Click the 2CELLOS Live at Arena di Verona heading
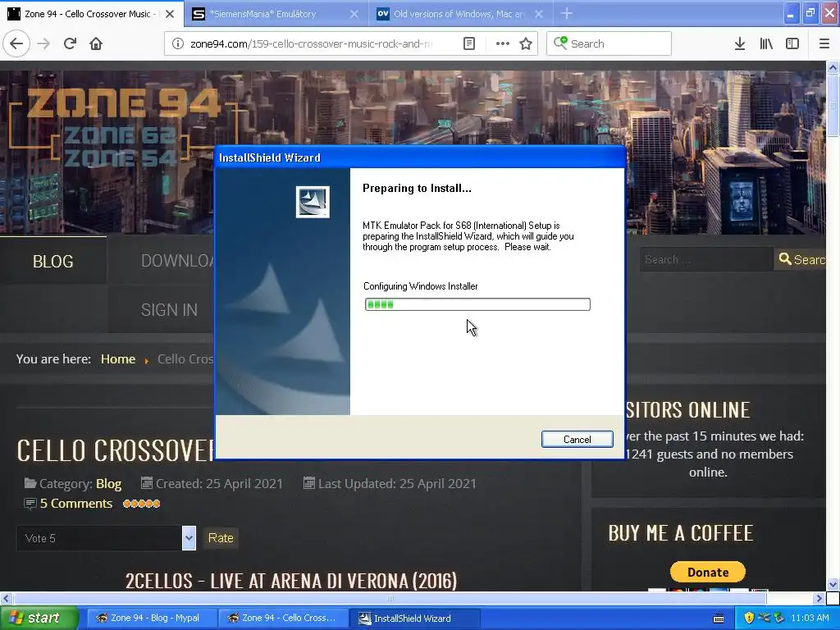The height and width of the screenshot is (630, 840). tap(291, 581)
